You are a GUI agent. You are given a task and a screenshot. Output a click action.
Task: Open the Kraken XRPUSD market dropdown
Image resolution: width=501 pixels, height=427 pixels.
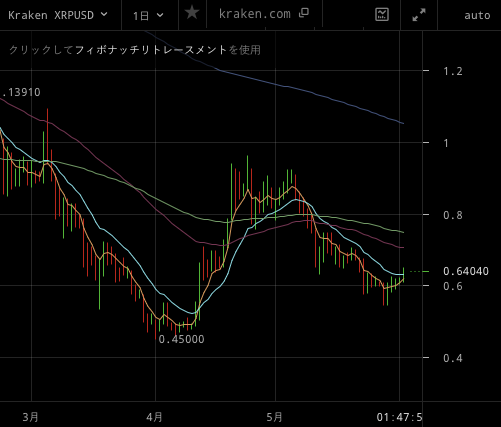(58, 15)
